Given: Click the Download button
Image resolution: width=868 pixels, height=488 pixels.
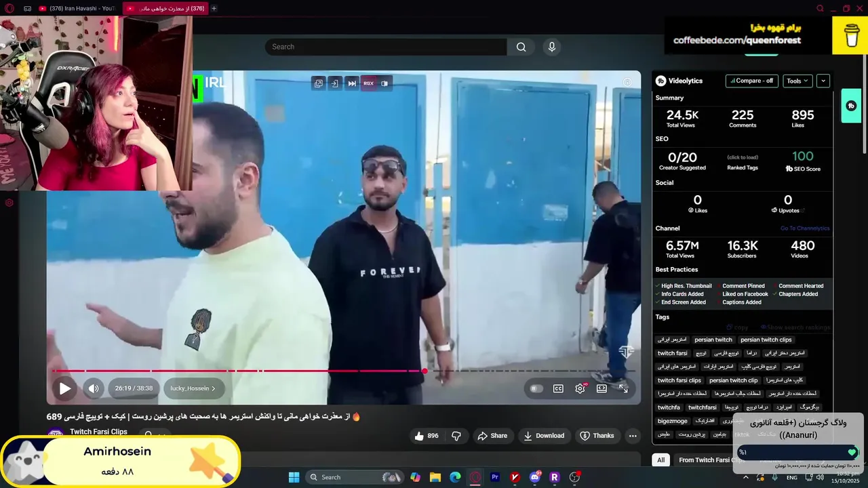Looking at the screenshot, I should pos(543,436).
